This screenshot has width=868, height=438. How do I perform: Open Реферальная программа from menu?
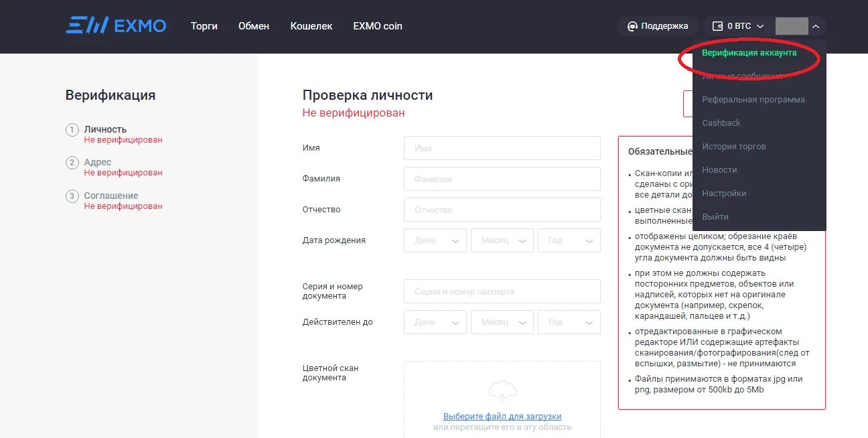(753, 99)
